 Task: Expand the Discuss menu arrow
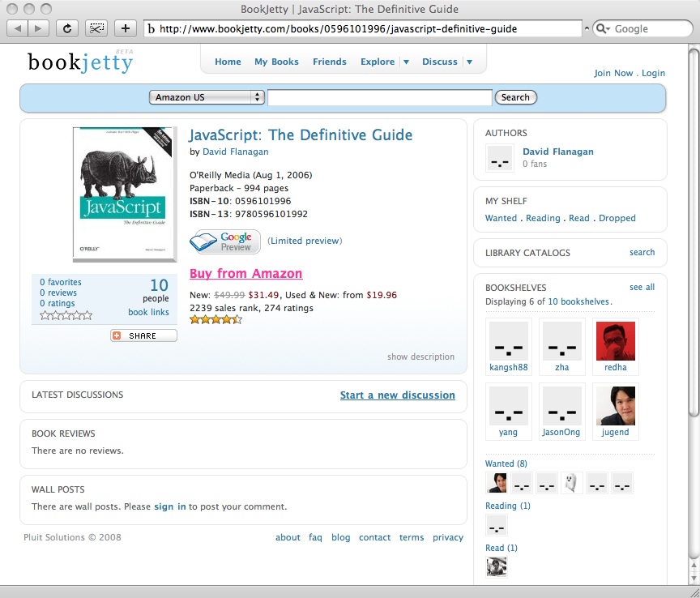click(468, 62)
